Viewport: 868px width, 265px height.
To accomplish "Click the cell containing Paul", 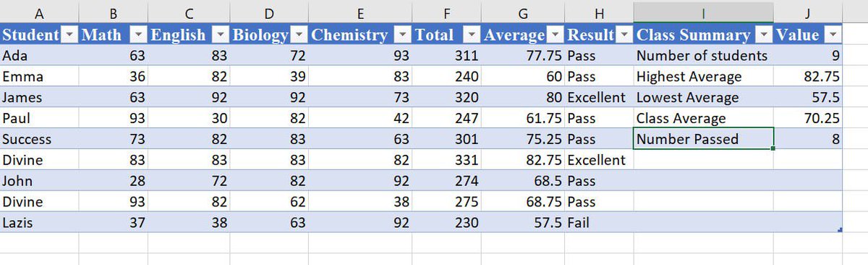I will tap(39, 118).
